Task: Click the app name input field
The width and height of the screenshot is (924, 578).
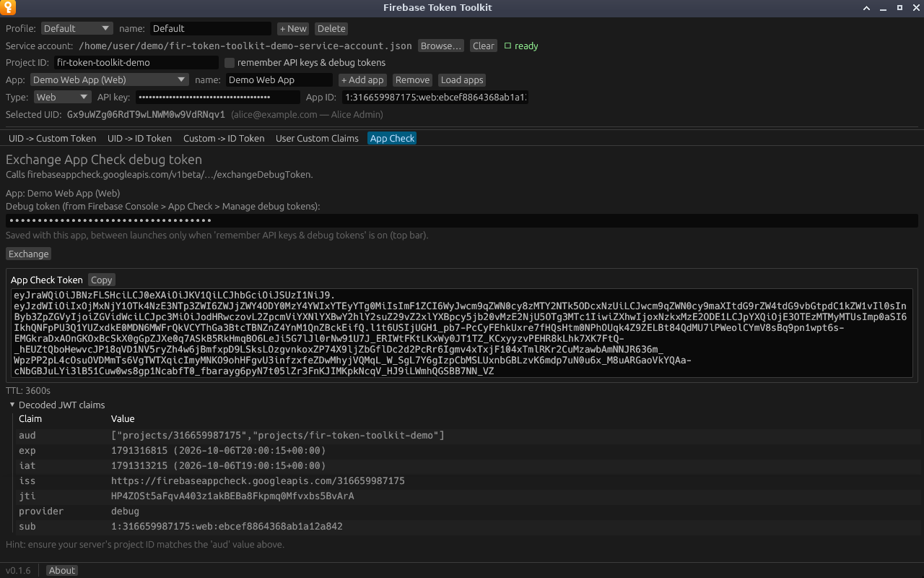Action: click(x=279, y=80)
